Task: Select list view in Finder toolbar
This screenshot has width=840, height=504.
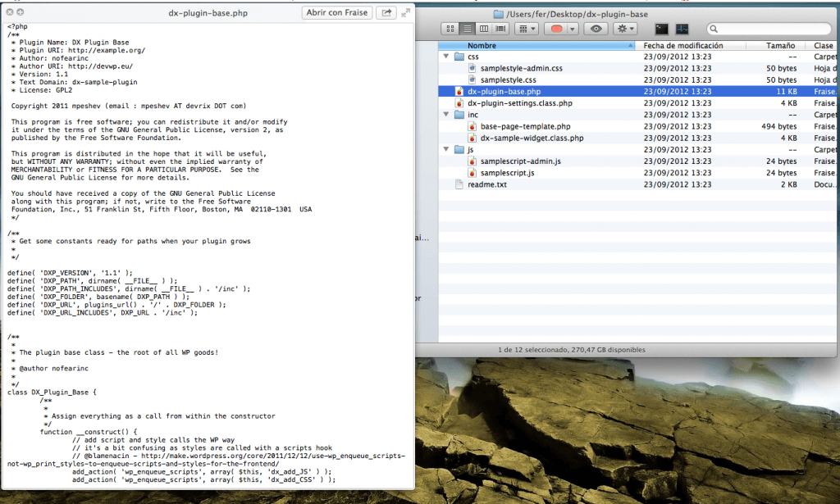Action: pyautogui.click(x=467, y=29)
